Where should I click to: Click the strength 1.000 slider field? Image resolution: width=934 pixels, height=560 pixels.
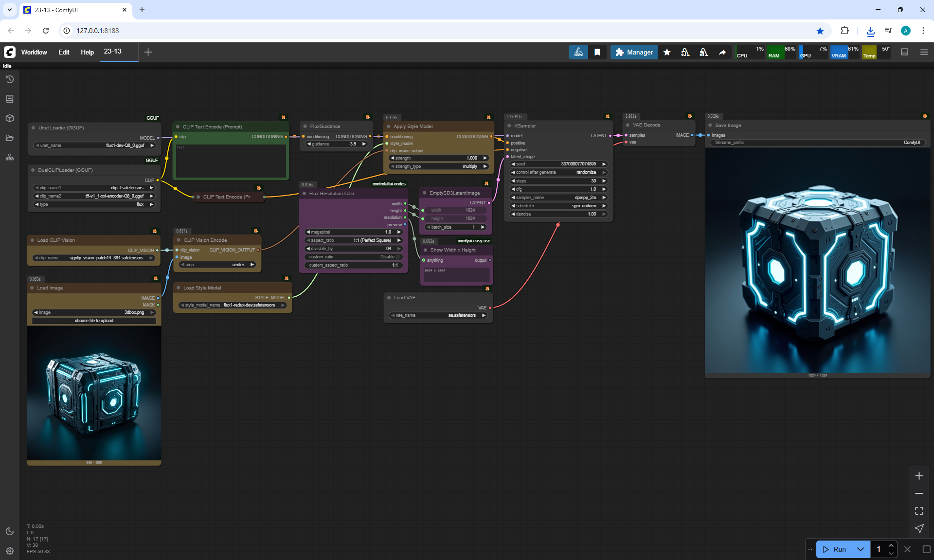click(x=438, y=158)
